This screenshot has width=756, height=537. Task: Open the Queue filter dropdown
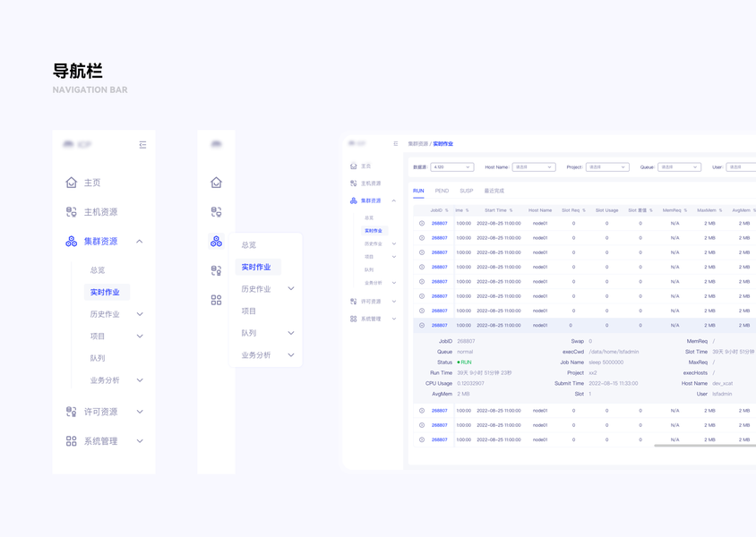(x=679, y=167)
